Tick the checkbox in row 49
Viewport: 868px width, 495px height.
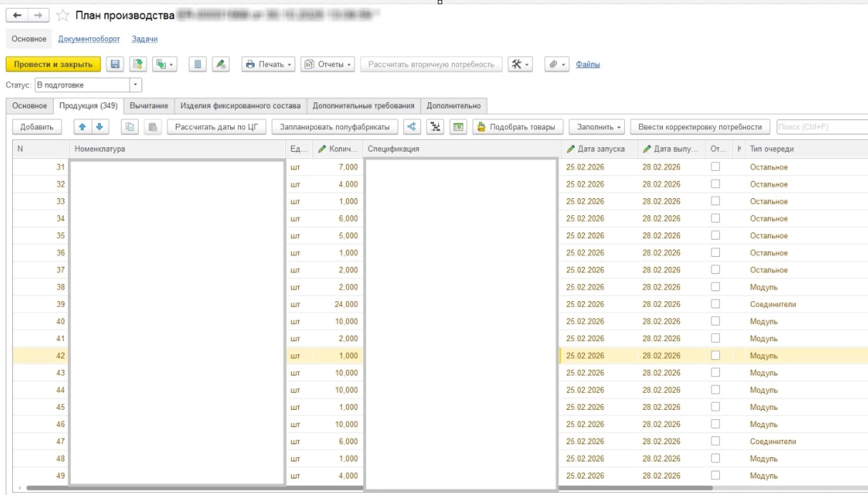pyautogui.click(x=714, y=476)
